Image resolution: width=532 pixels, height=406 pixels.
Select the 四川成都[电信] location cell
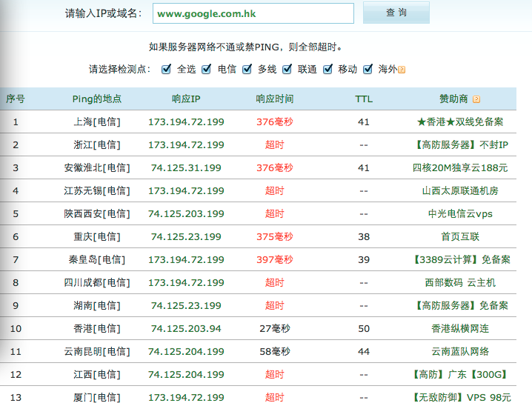(x=97, y=282)
